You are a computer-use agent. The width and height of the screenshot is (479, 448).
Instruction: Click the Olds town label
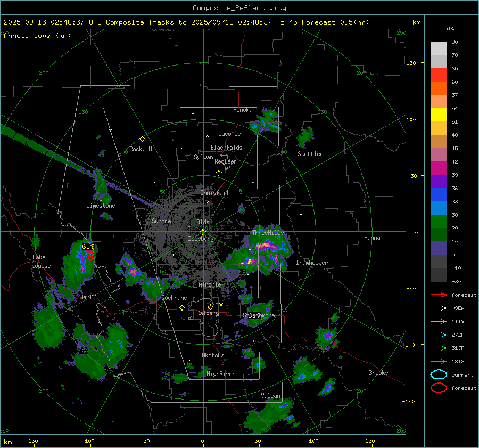coord(203,222)
